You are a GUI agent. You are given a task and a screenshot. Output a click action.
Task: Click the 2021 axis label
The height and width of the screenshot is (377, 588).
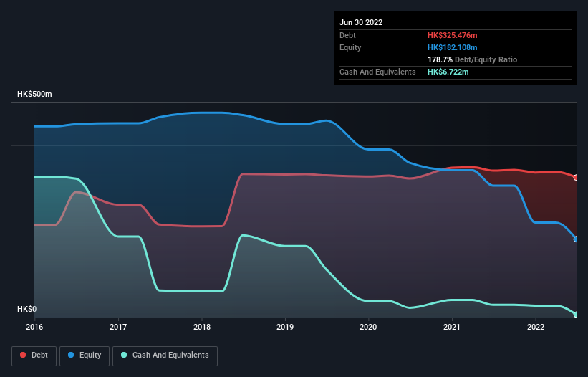pyautogui.click(x=452, y=327)
